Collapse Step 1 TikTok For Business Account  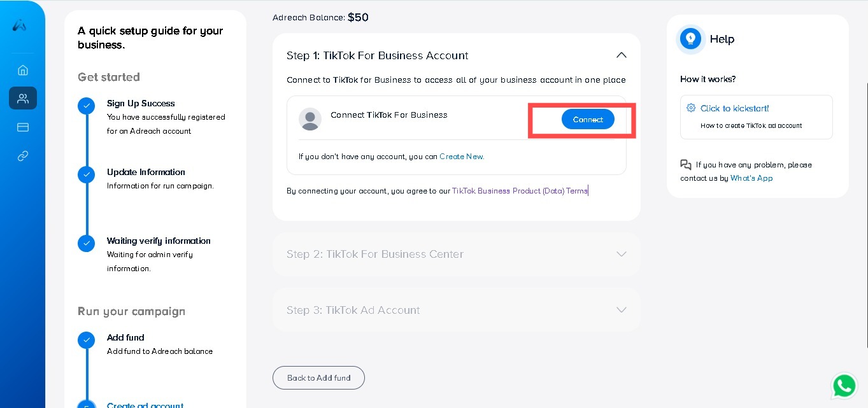(x=622, y=55)
